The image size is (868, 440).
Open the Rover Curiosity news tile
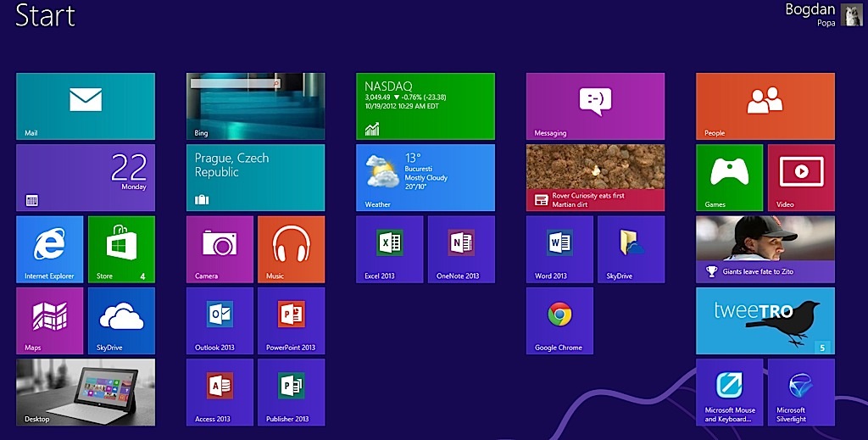click(x=596, y=178)
